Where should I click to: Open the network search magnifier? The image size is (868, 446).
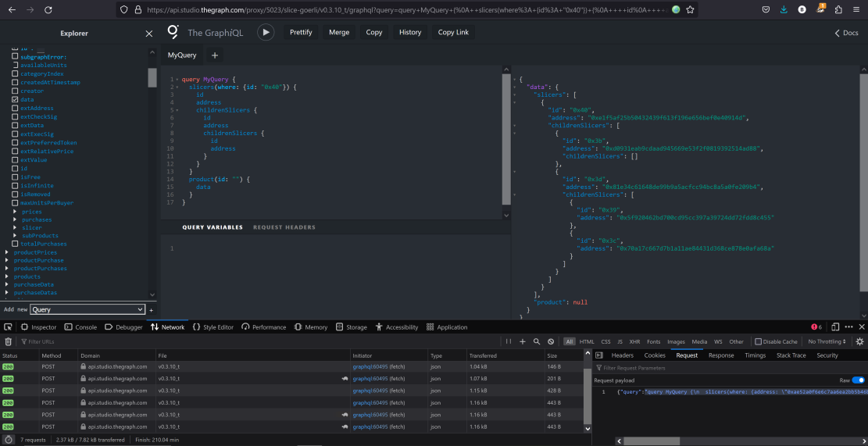point(537,341)
